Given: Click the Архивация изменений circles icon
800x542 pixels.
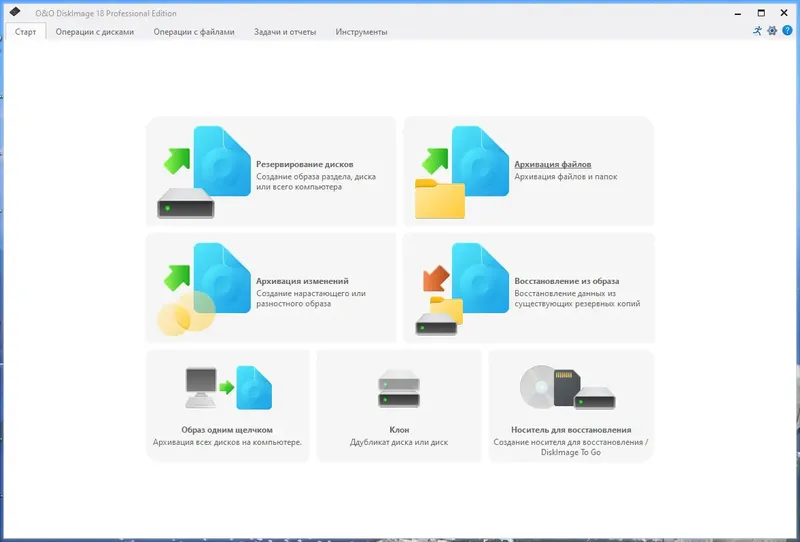Looking at the screenshot, I should [204, 289].
